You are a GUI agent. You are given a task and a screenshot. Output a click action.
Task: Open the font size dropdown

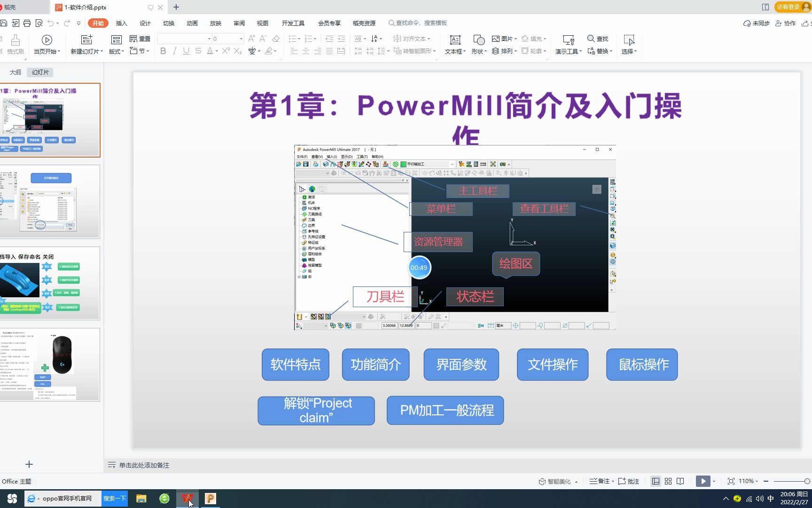click(241, 39)
